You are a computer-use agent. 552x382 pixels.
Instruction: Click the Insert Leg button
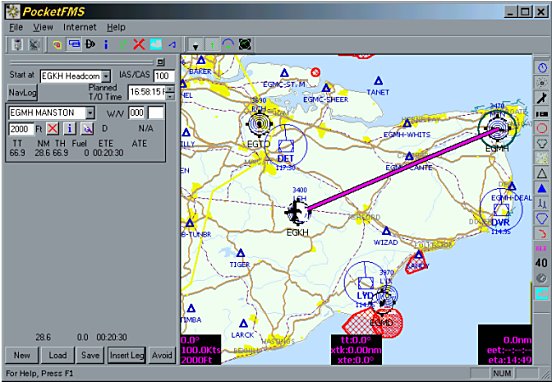pyautogui.click(x=127, y=355)
